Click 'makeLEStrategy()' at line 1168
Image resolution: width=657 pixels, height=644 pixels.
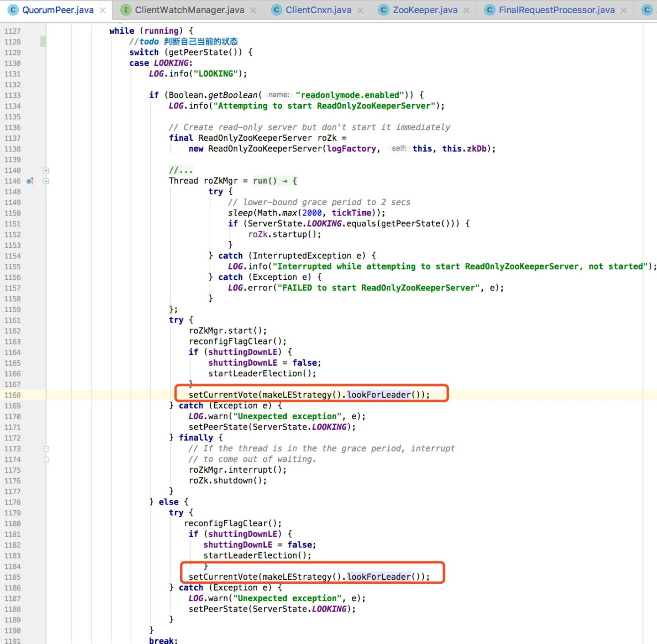[302, 395]
